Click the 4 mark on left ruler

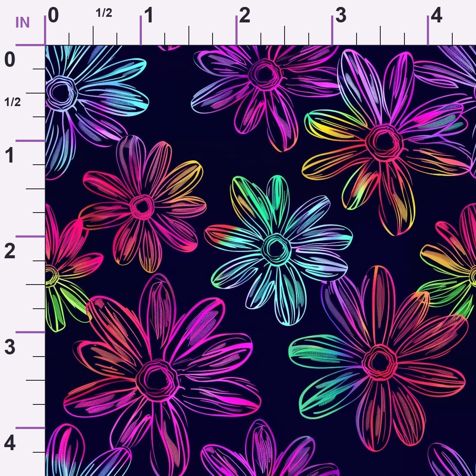tap(10, 443)
